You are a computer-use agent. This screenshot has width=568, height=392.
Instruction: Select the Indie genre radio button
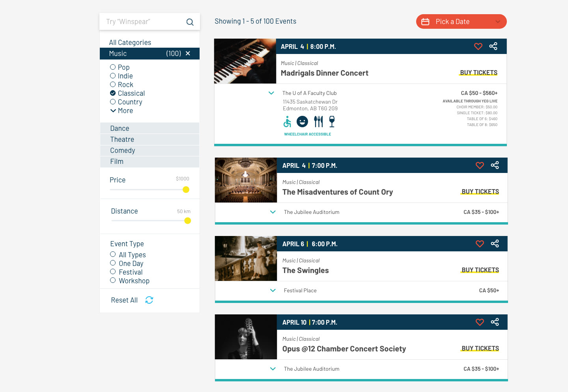(113, 76)
